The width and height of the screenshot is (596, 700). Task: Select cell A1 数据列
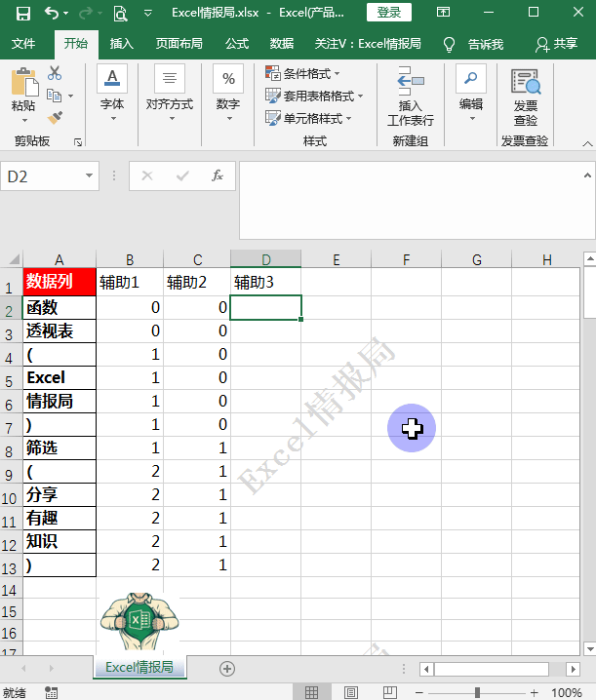click(x=60, y=282)
